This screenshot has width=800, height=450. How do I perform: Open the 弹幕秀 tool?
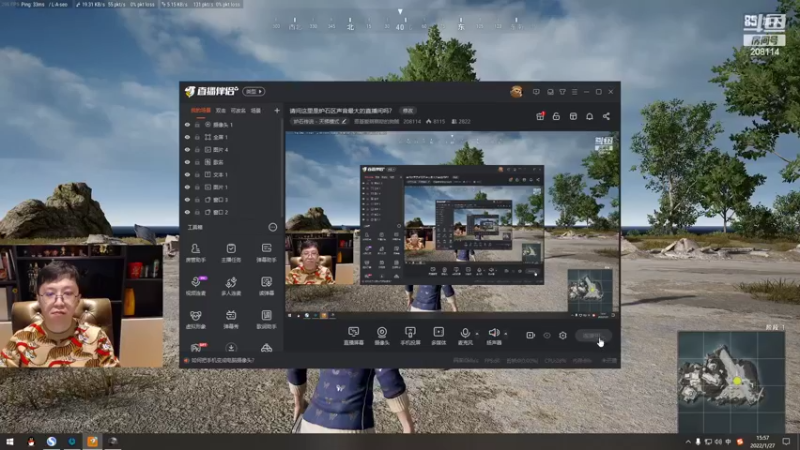pos(231,319)
